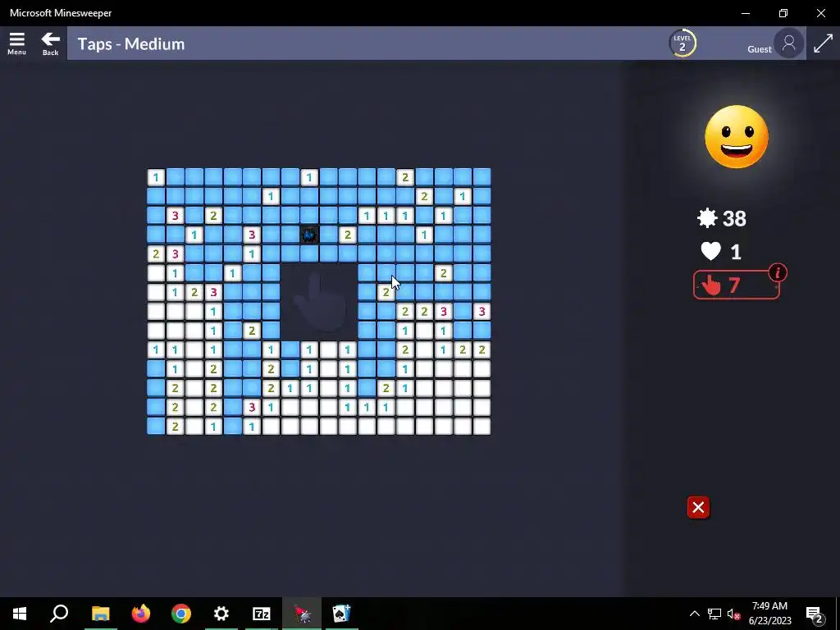Click the 3 cell in the second-to-last row
The height and width of the screenshot is (630, 840).
252,407
